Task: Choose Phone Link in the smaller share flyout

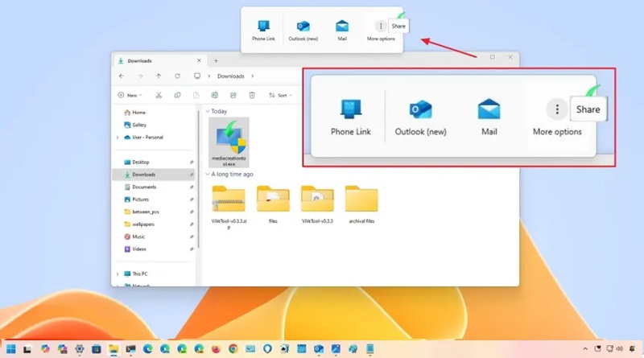Action: pos(263,31)
